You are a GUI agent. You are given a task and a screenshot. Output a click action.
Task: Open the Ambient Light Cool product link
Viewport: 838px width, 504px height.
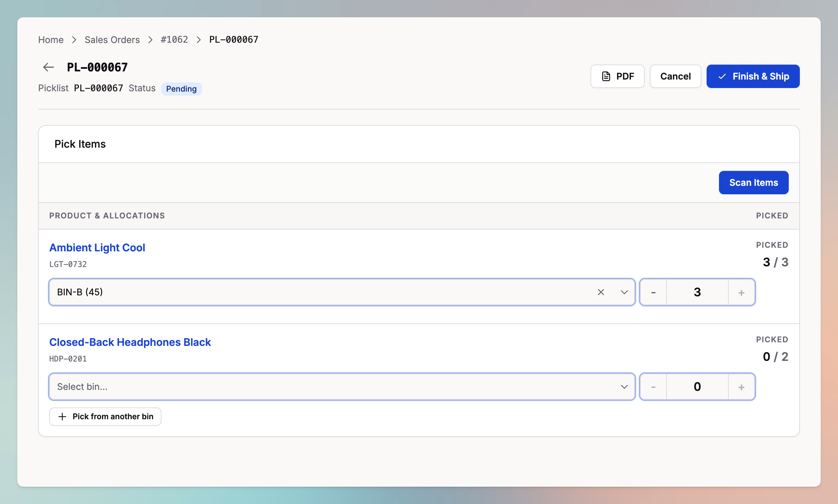tap(97, 247)
